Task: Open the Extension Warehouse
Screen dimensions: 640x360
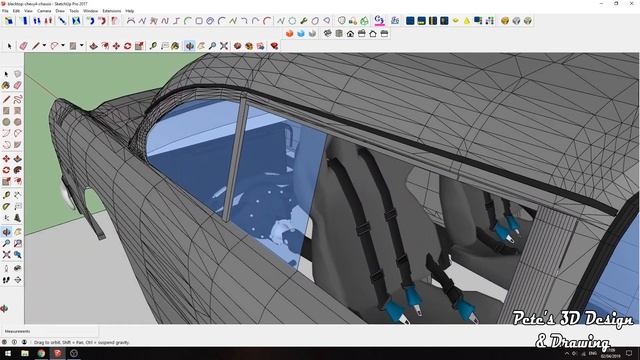Action: click(x=249, y=46)
